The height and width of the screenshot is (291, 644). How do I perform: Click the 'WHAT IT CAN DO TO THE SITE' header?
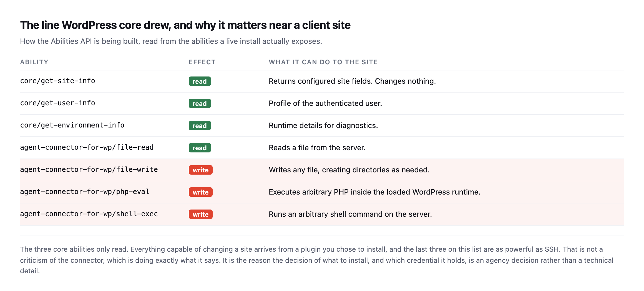(x=323, y=62)
